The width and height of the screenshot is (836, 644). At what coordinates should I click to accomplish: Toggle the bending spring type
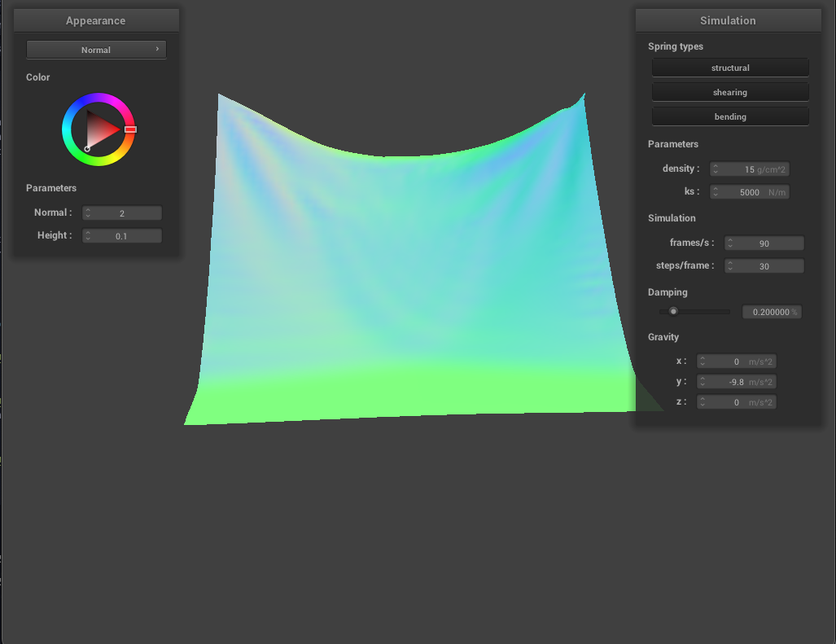(x=730, y=116)
